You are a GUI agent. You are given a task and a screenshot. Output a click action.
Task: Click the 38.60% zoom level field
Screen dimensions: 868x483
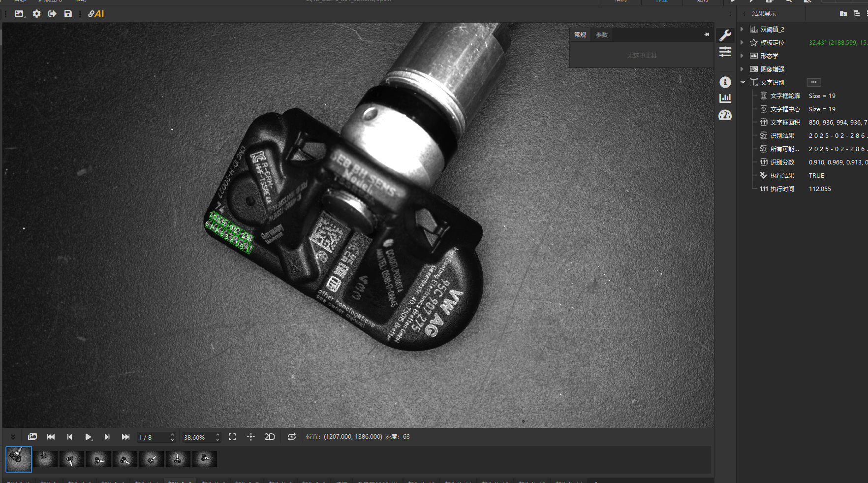[198, 437]
